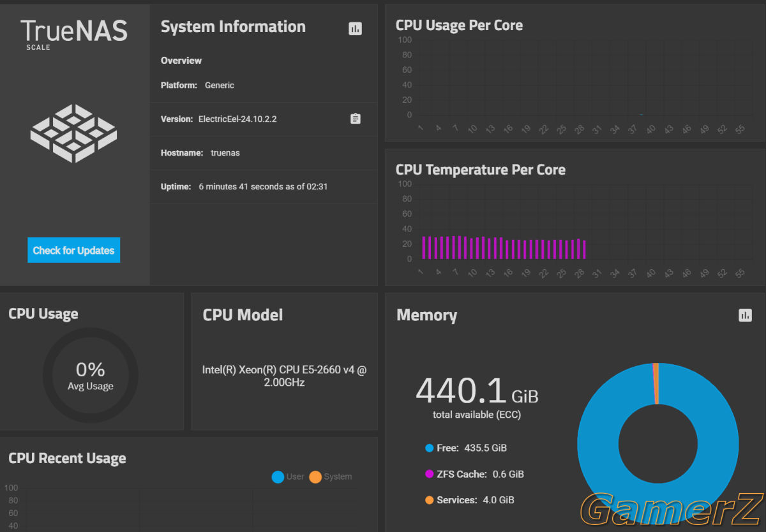Image resolution: width=766 pixels, height=532 pixels.
Task: Toggle System series in CPU Recent Usage legend
Action: (331, 477)
